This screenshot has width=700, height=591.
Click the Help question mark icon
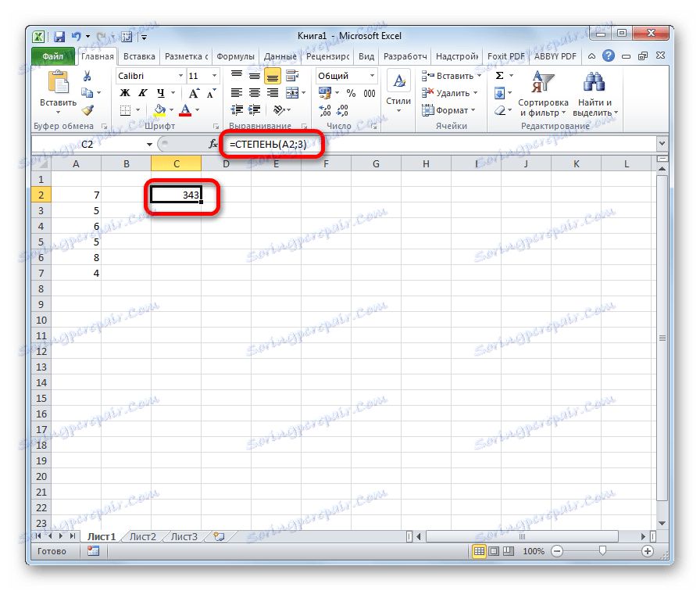[x=608, y=56]
